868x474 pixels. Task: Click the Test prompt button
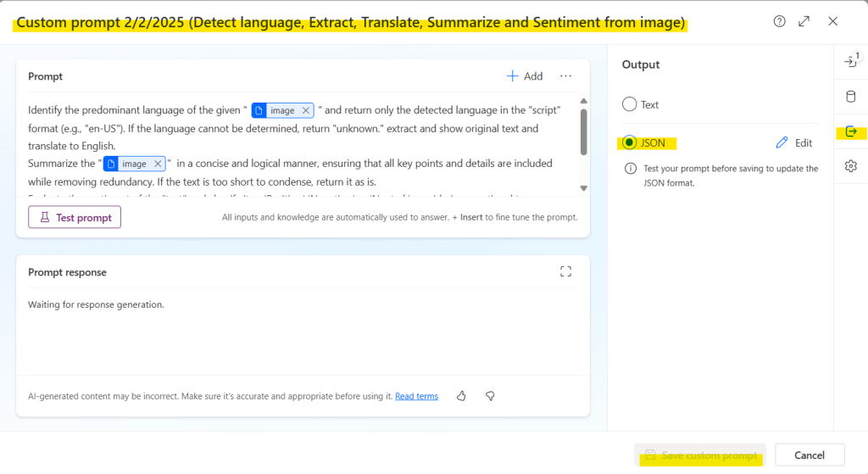click(x=75, y=217)
